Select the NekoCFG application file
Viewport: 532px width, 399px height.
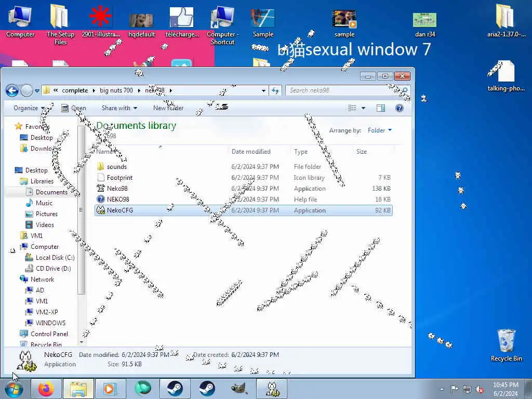coord(244,210)
